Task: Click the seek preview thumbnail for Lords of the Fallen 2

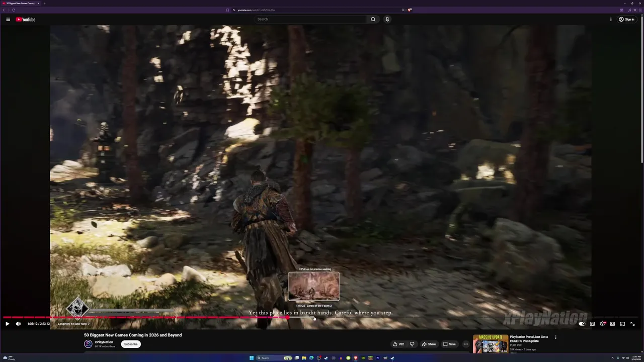Action: (314, 287)
